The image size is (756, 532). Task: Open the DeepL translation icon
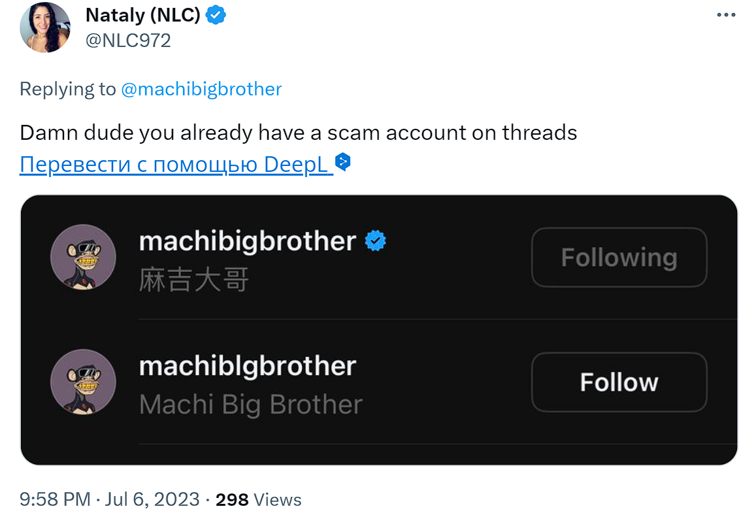pyautogui.click(x=342, y=162)
